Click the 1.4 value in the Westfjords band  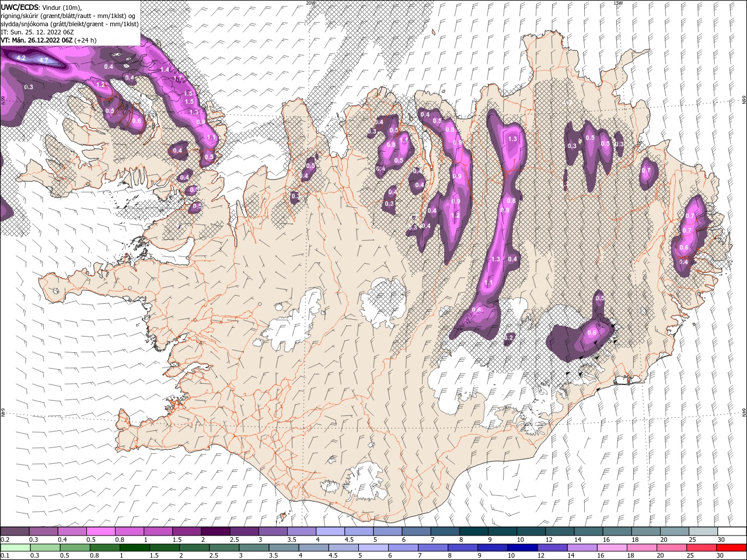[x=165, y=69]
